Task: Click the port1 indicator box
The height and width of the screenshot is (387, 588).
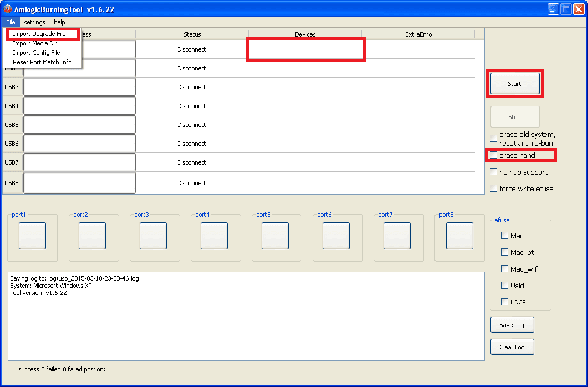Action: (x=32, y=236)
